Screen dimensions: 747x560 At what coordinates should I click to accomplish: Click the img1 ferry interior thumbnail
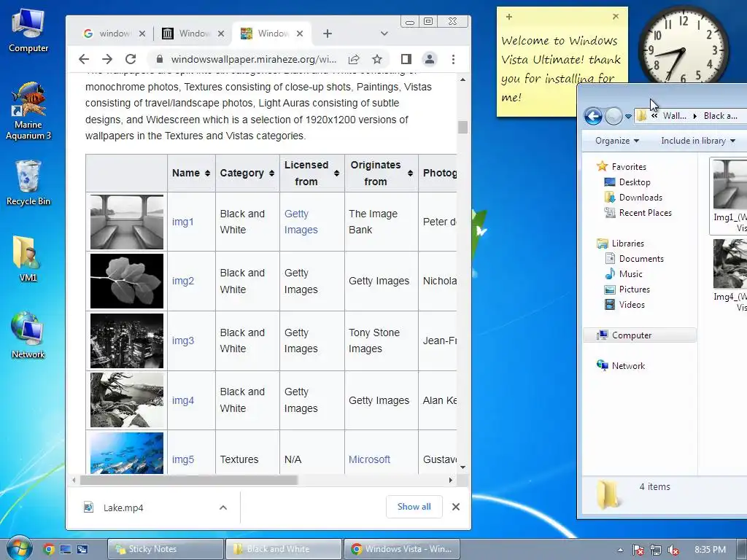tap(127, 222)
